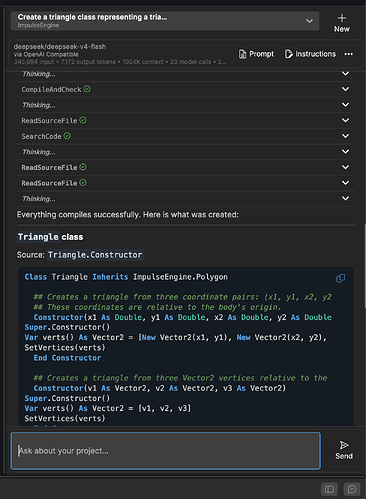This screenshot has height=499, width=366.
Task: Click the 'via OpenAI Compatible' label
Action: pos(46,54)
